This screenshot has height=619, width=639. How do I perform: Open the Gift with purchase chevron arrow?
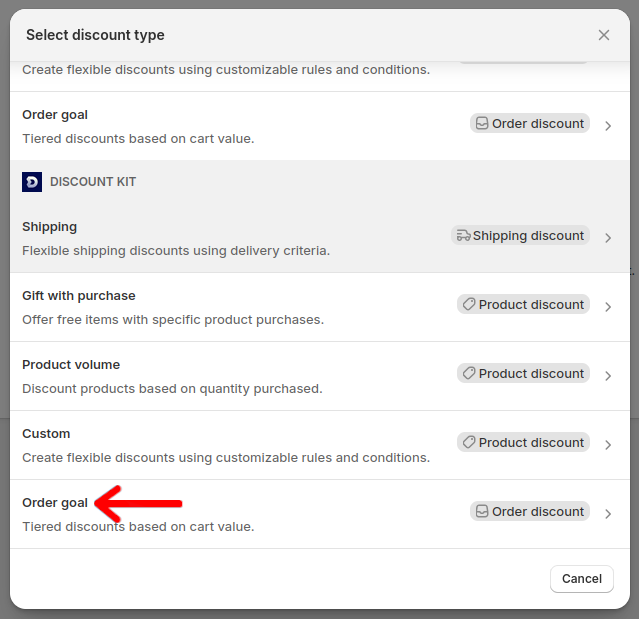coord(608,307)
